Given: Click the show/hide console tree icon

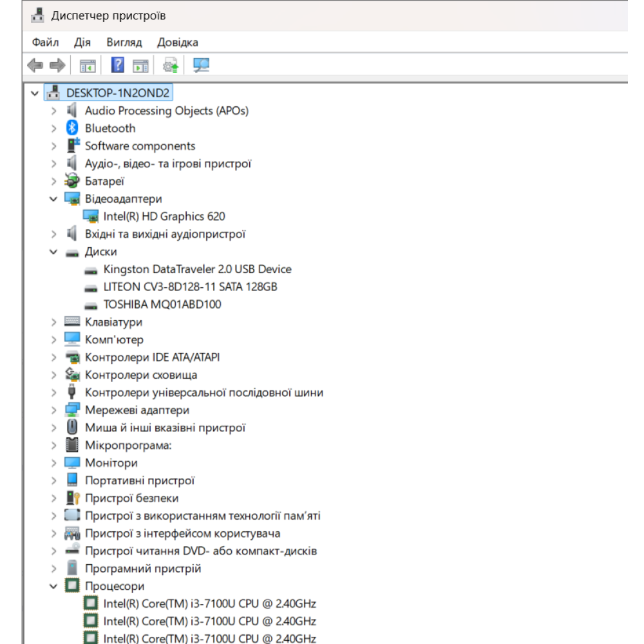Looking at the screenshot, I should pyautogui.click(x=87, y=65).
